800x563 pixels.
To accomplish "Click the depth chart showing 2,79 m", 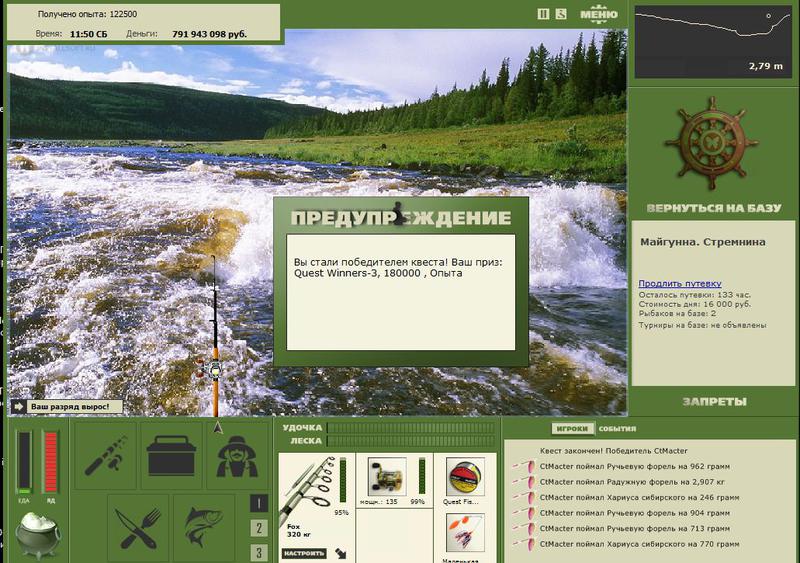I will tap(713, 42).
